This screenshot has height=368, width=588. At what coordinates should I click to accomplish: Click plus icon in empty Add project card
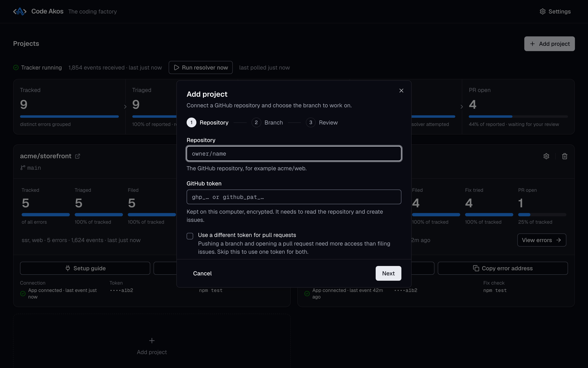pyautogui.click(x=152, y=340)
